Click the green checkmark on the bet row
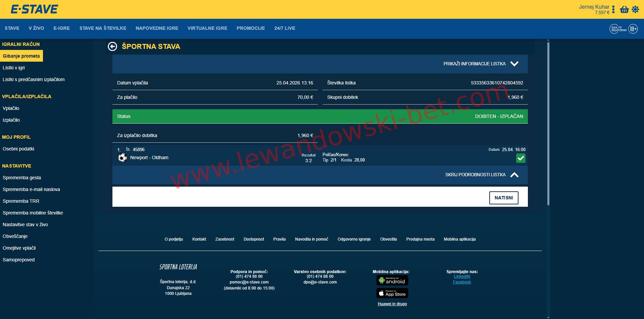Viewport: 644px width, 319px height. point(521,158)
